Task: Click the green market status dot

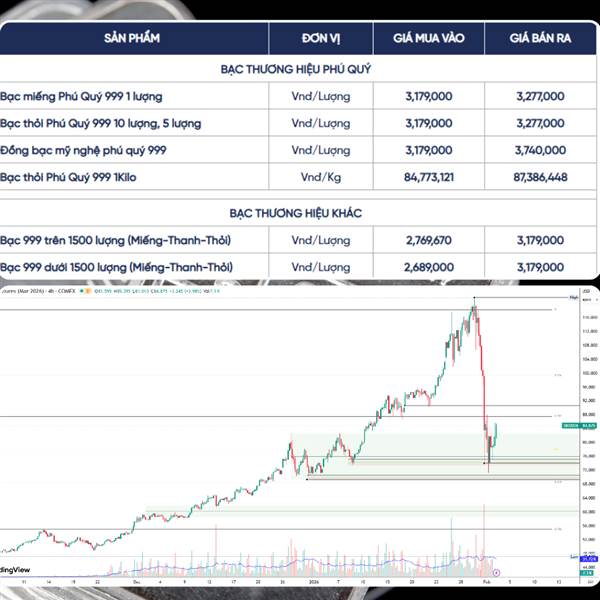Action: point(81,291)
